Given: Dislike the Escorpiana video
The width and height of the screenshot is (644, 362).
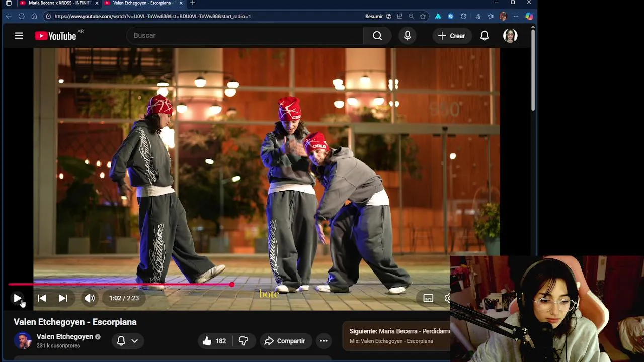Looking at the screenshot, I should (243, 341).
